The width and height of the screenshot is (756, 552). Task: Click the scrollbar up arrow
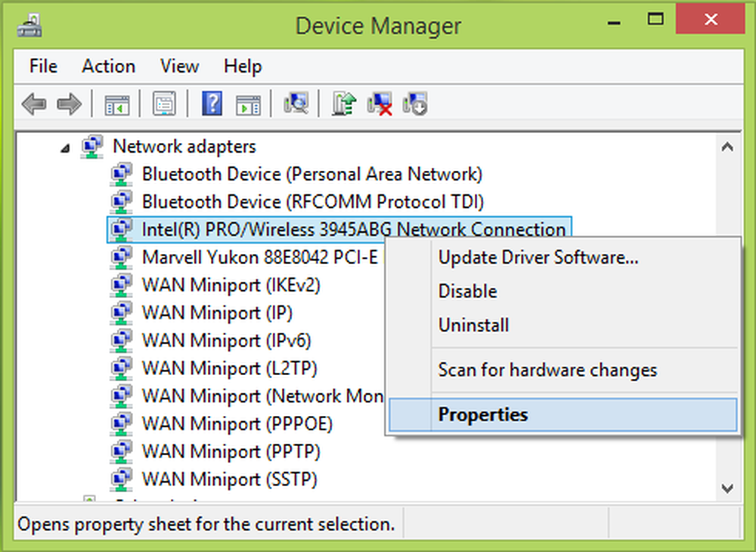[x=727, y=147]
